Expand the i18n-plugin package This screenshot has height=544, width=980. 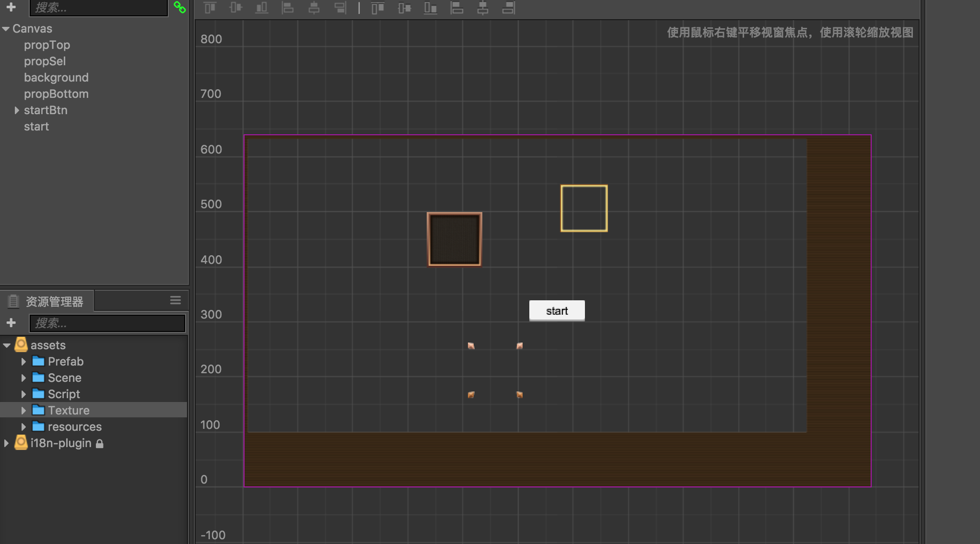pos(6,443)
